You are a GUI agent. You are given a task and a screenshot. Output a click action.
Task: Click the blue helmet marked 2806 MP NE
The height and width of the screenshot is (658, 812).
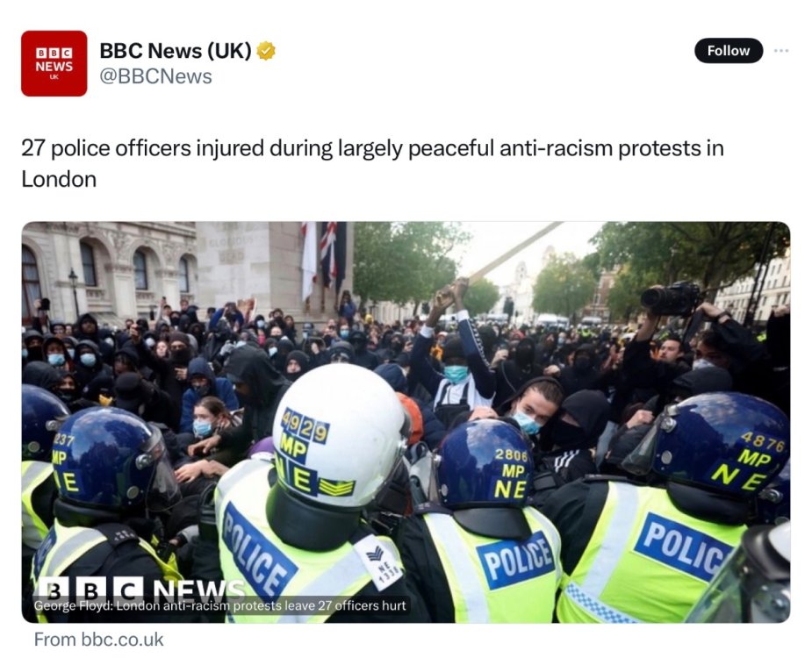485,463
